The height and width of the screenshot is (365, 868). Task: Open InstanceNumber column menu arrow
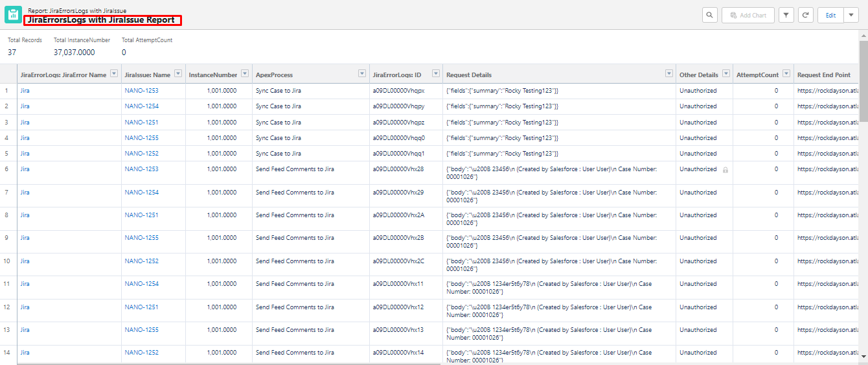click(x=245, y=74)
